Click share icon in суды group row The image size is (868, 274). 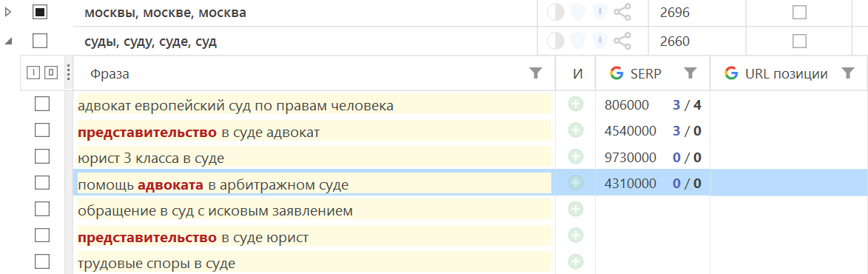pos(623,41)
